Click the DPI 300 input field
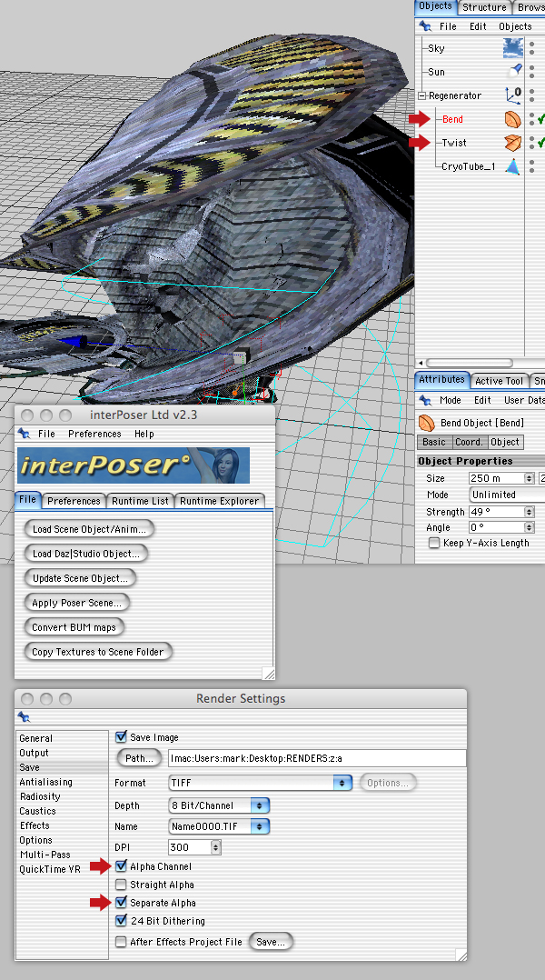The height and width of the screenshot is (980, 545). click(190, 847)
